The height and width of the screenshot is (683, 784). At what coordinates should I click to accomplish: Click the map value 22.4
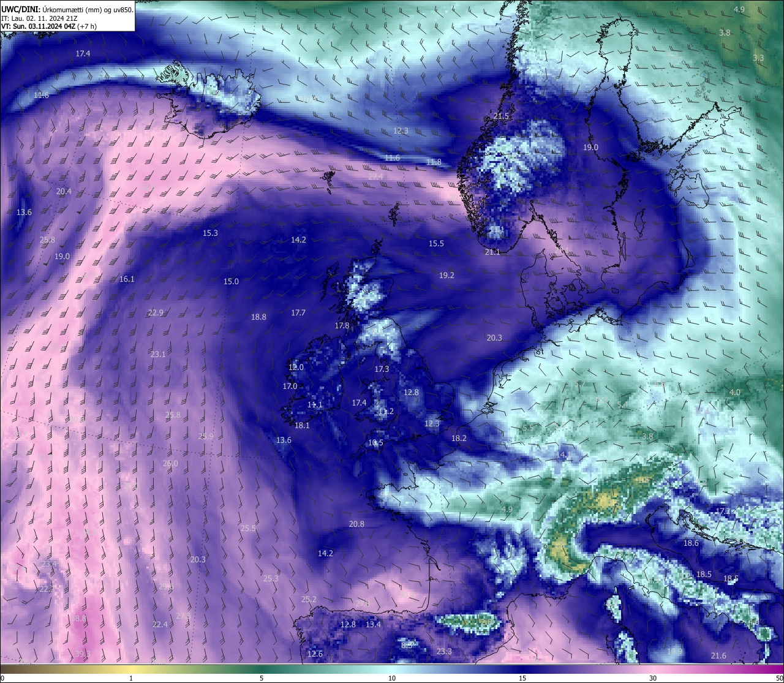[160, 624]
